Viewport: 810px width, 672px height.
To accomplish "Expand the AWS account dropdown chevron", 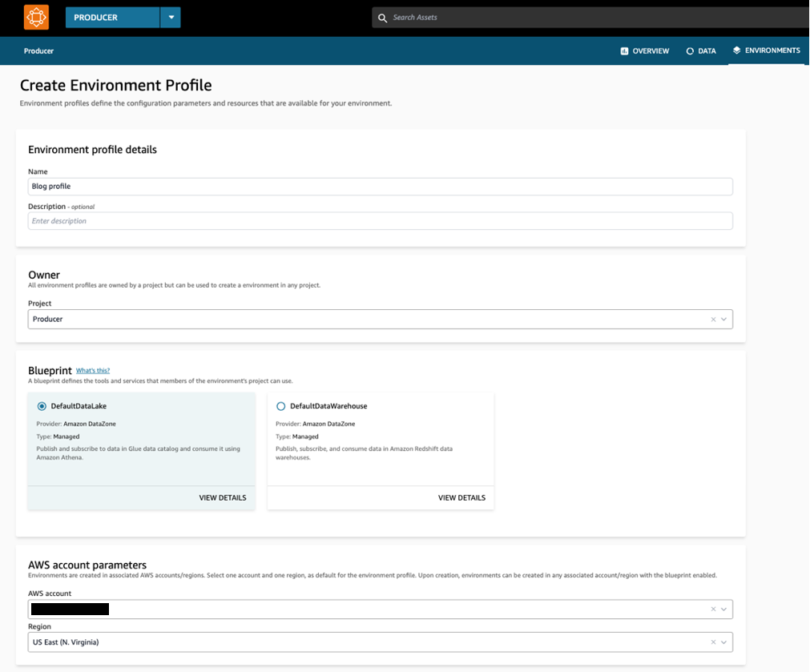I will pos(723,610).
